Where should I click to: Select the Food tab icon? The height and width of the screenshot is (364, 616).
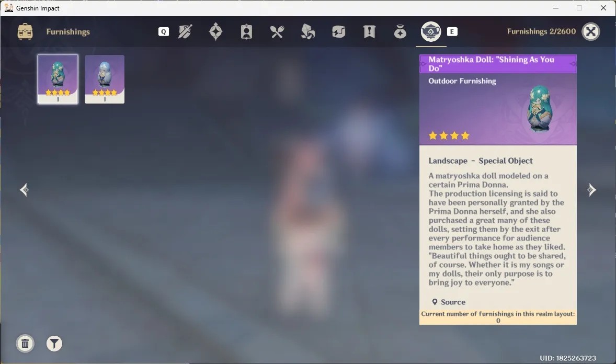pos(277,32)
